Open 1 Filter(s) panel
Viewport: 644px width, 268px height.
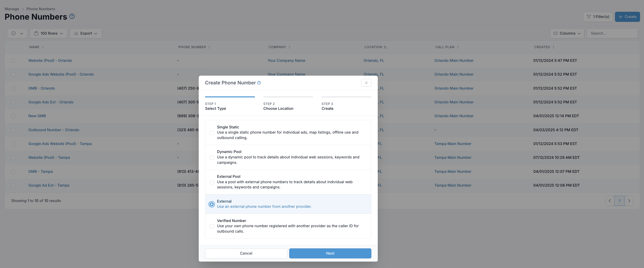pyautogui.click(x=598, y=17)
